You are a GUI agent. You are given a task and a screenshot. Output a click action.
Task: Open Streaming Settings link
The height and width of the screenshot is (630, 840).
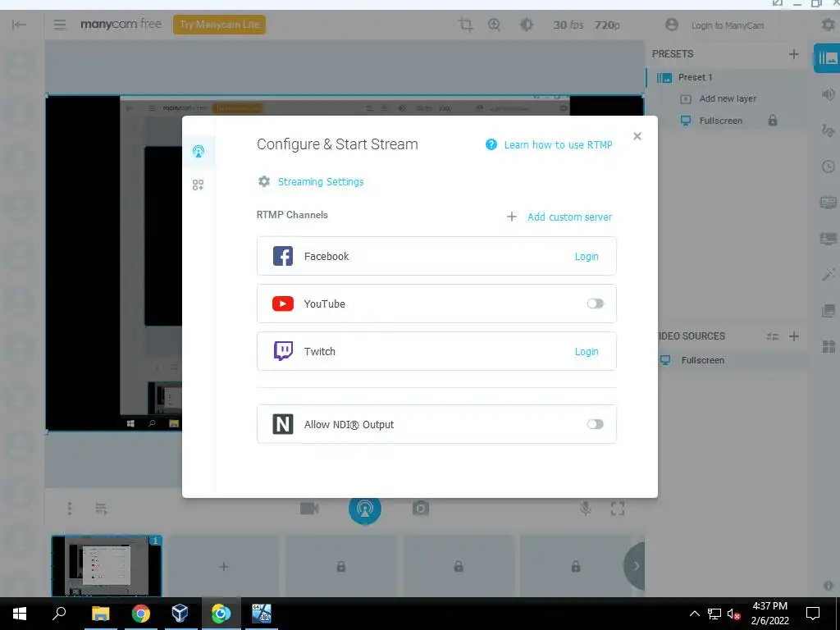point(321,181)
